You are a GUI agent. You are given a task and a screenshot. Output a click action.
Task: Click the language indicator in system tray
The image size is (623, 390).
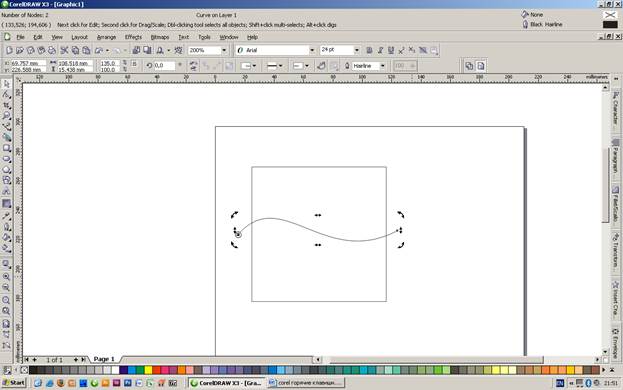click(x=560, y=383)
